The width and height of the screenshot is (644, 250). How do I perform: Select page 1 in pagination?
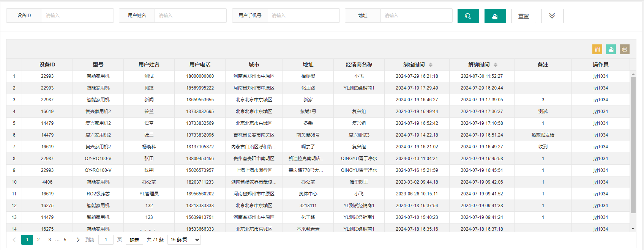point(27,240)
